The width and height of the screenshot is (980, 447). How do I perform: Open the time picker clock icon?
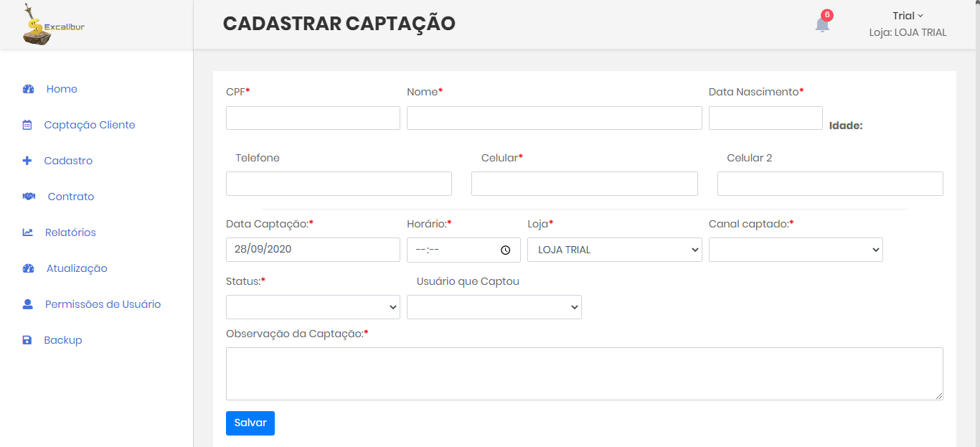pos(505,250)
